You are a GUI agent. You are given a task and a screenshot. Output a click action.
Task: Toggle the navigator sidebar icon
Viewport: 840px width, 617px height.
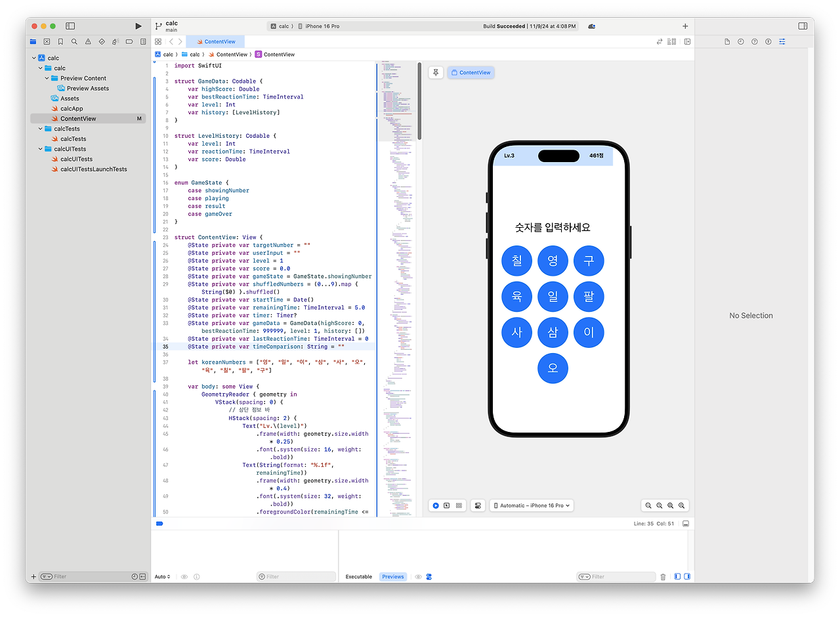coord(70,26)
